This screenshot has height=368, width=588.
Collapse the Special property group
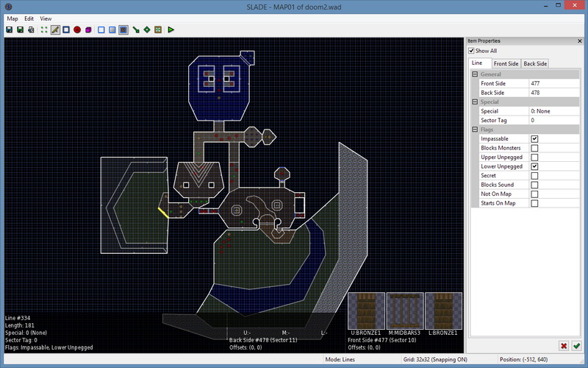[475, 102]
